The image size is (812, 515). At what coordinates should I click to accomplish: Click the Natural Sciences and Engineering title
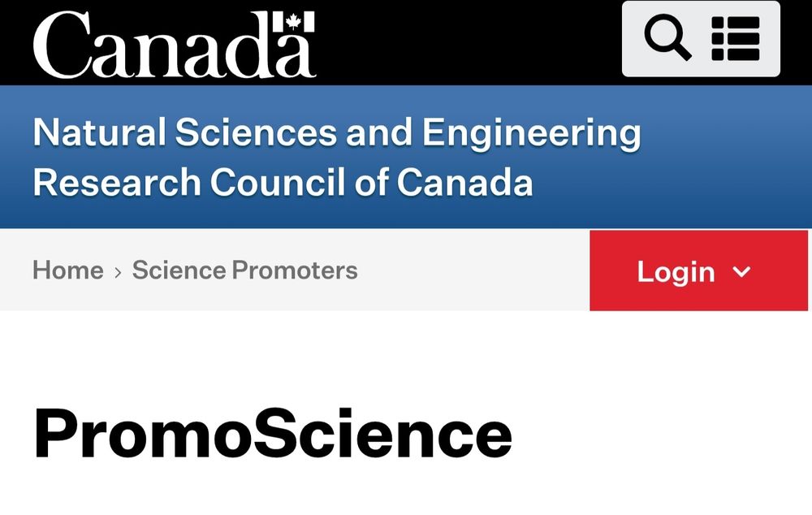[337, 132]
